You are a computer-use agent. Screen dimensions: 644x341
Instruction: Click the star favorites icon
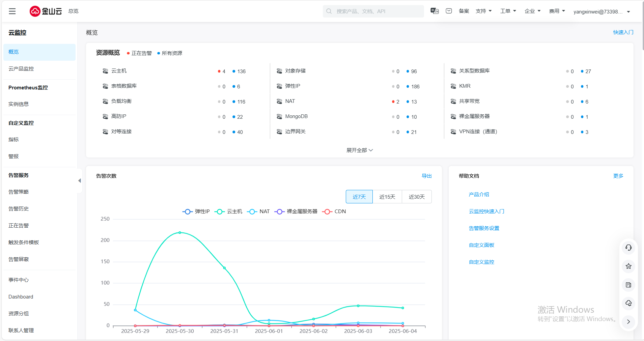[628, 266]
